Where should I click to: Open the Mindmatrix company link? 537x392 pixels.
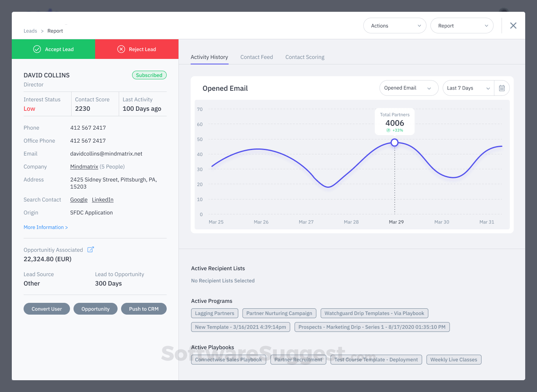click(x=84, y=167)
